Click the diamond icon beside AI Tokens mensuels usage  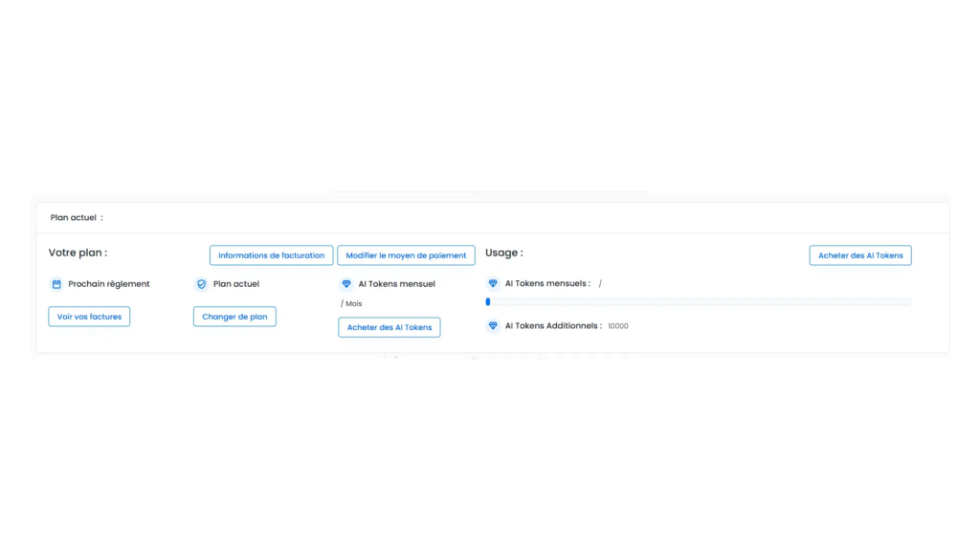point(493,284)
